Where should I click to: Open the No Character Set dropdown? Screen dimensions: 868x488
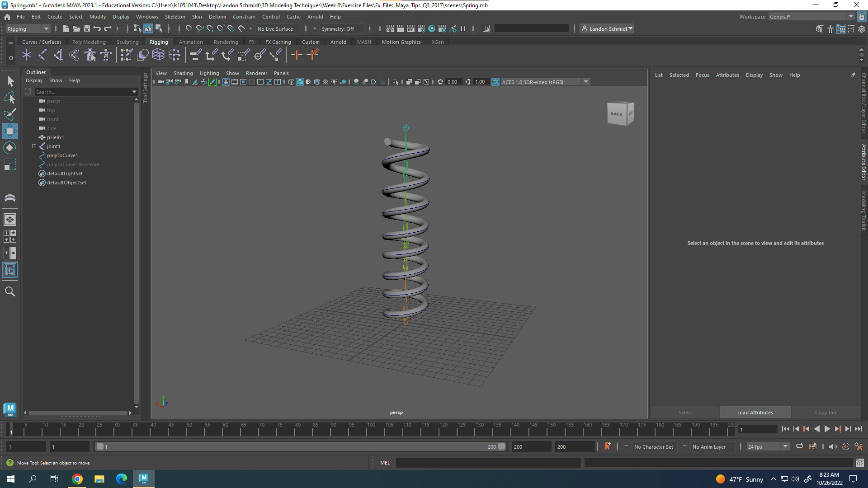[654, 446]
